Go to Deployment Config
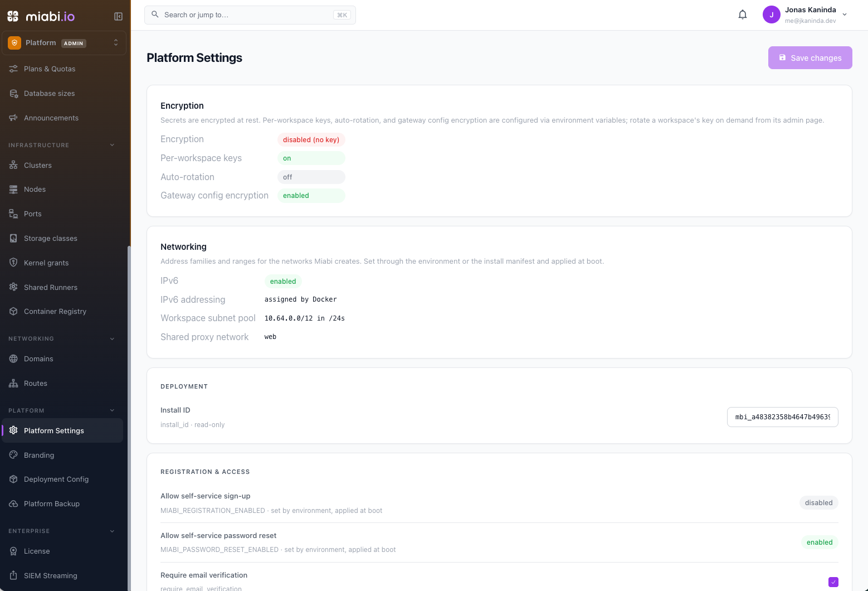The width and height of the screenshot is (868, 591). (x=62, y=479)
